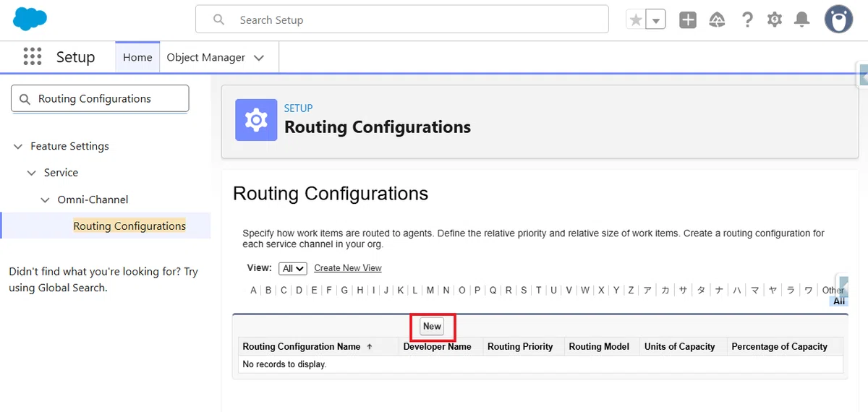
Task: Open the App Launcher grid icon
Action: [32, 57]
